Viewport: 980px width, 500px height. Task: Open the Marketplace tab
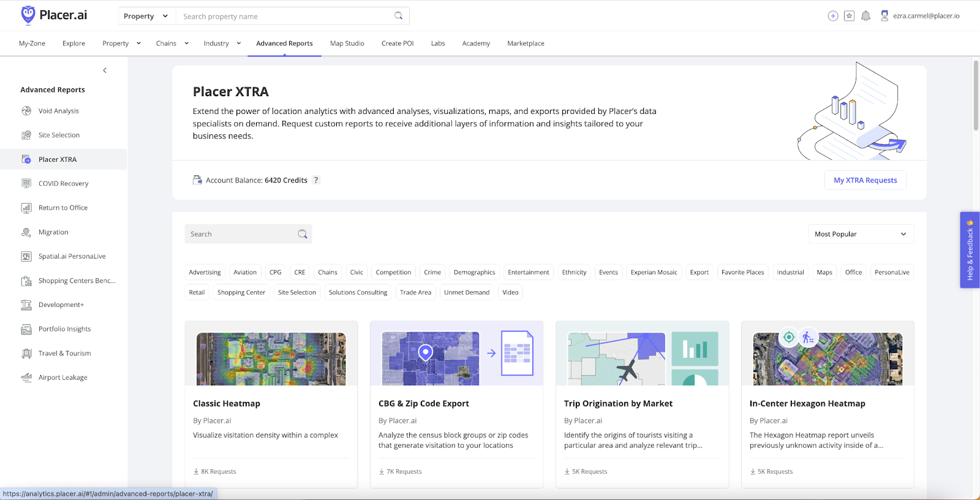[x=526, y=44]
